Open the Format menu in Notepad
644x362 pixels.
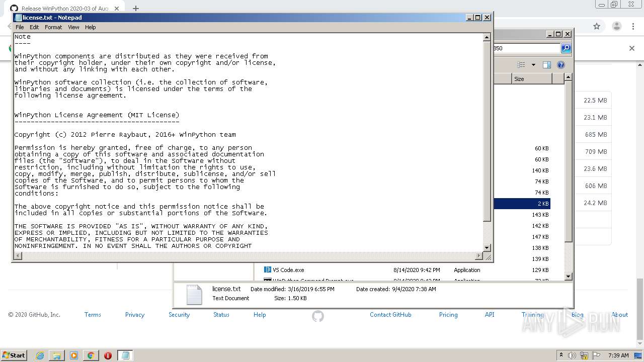(x=53, y=27)
